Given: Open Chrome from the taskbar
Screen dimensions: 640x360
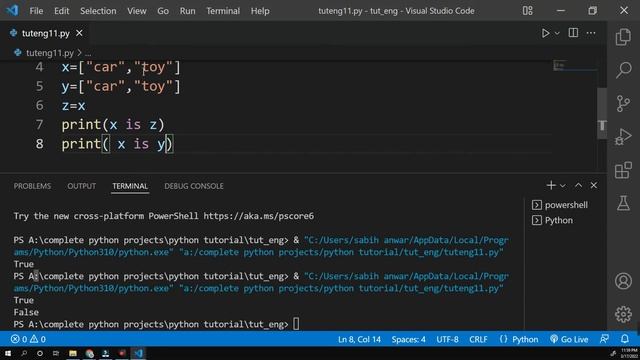Looking at the screenshot, I should point(90,353).
